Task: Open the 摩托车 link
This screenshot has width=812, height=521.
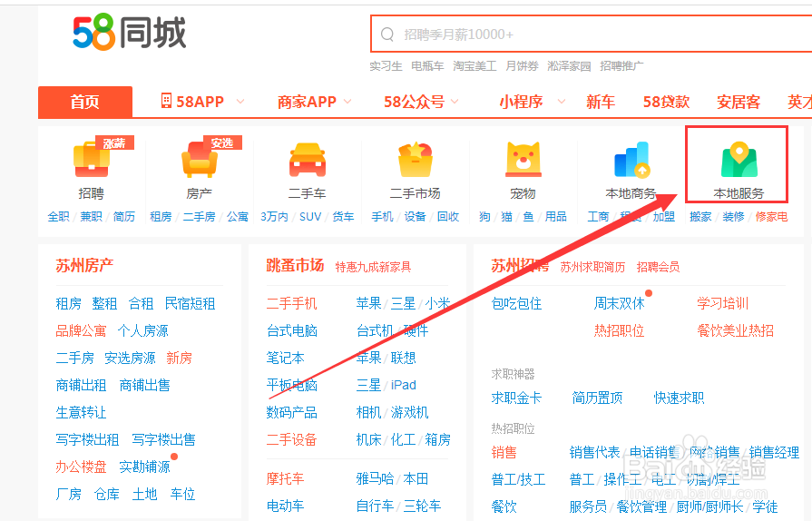Action: pyautogui.click(x=286, y=479)
